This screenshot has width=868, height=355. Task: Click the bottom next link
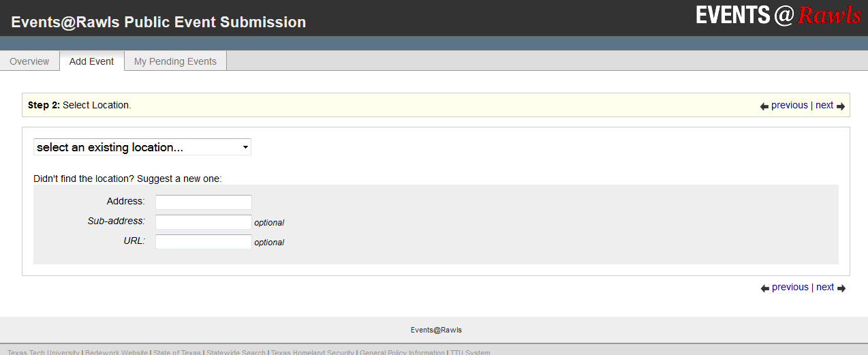pos(825,287)
